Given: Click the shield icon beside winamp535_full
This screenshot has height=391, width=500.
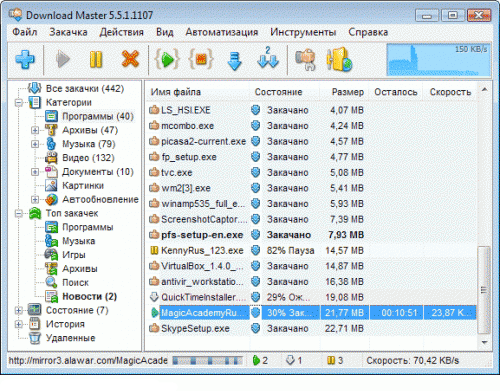Looking at the screenshot, I should click(256, 204).
